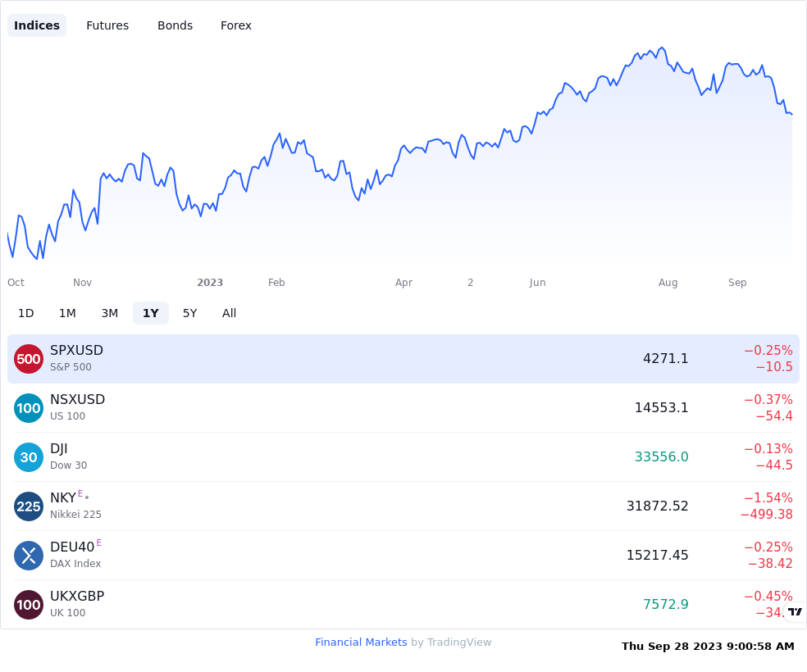
Task: Click the Dow 30 blue logo icon
Action: tap(29, 457)
